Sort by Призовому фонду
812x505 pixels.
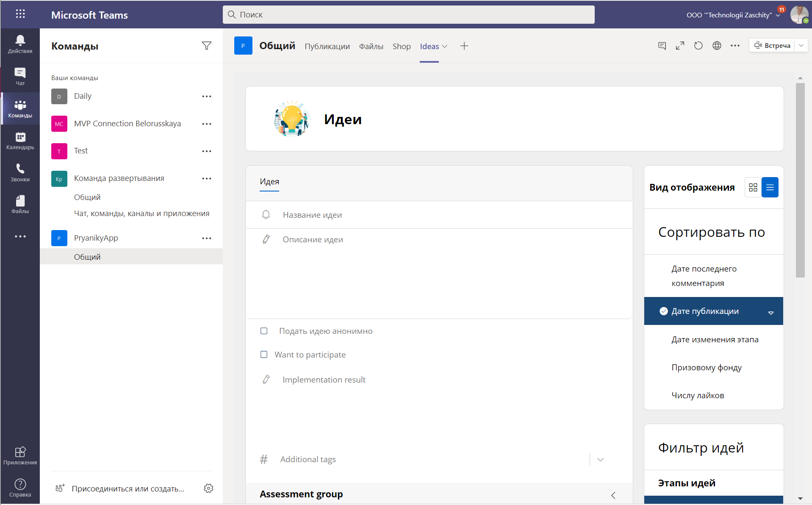coord(714,367)
